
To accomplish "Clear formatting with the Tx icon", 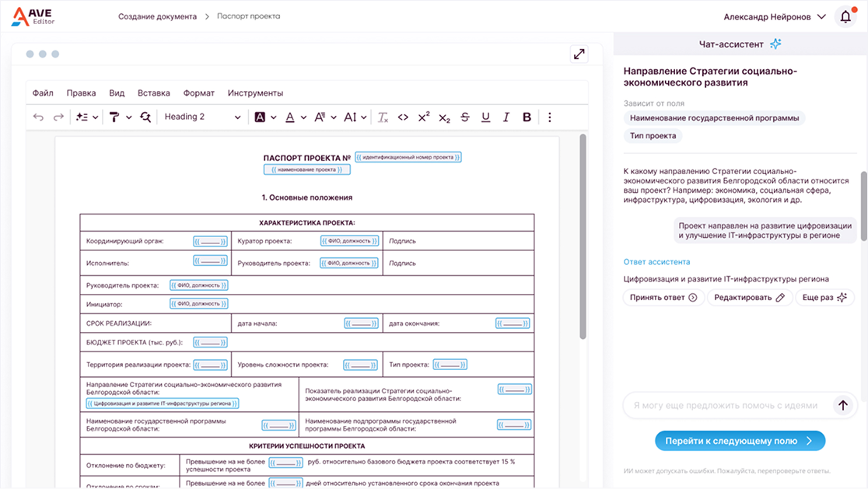I will coord(383,117).
